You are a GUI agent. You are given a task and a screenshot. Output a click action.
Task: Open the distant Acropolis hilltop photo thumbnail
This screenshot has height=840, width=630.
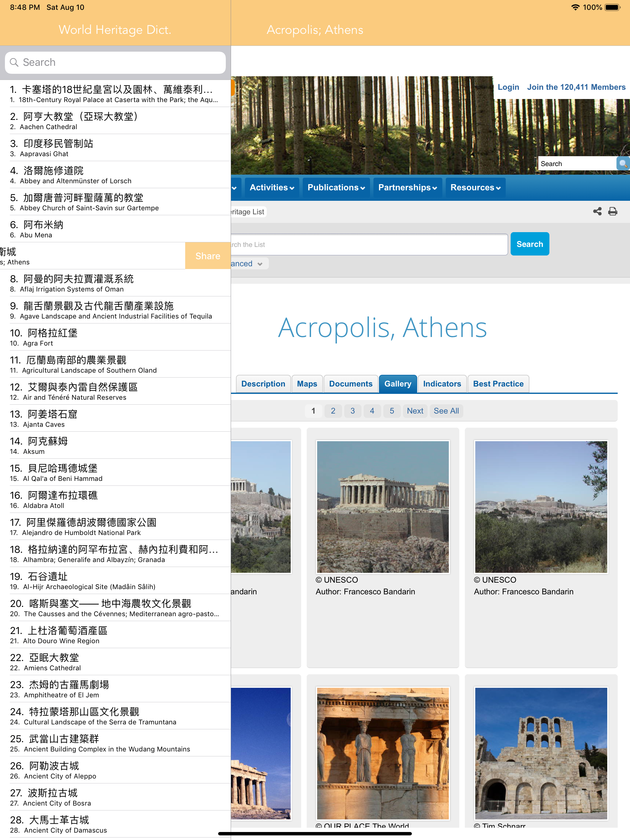point(541,507)
